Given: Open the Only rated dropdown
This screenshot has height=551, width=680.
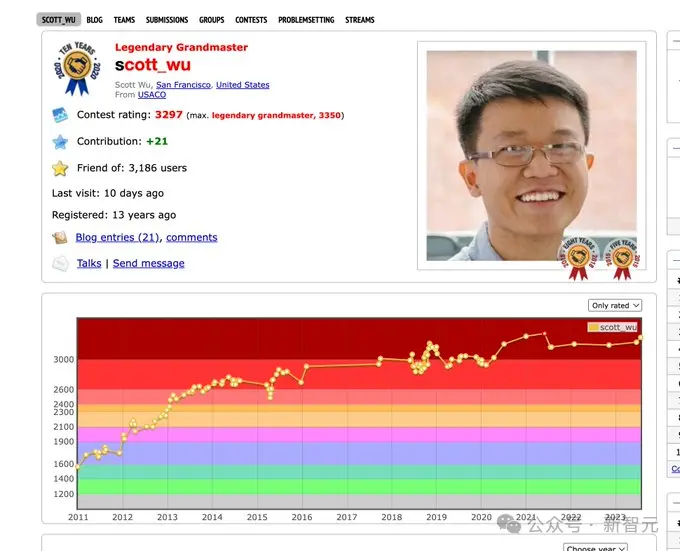Looking at the screenshot, I should click(615, 306).
